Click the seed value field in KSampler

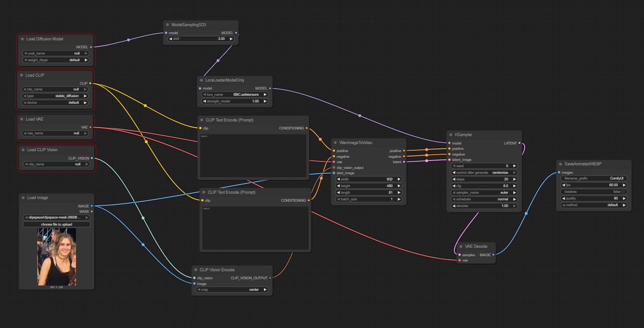pyautogui.click(x=484, y=166)
